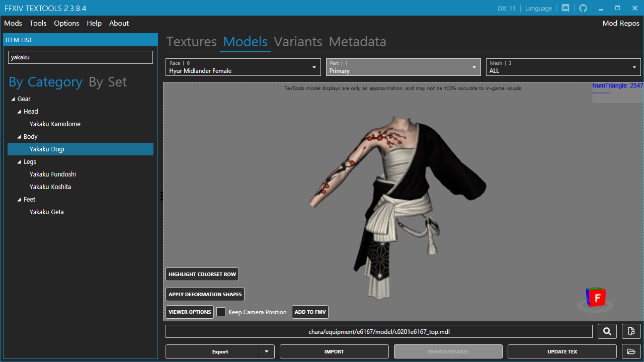Open the GitHub link icon
The image size is (644, 362).
click(x=583, y=8)
